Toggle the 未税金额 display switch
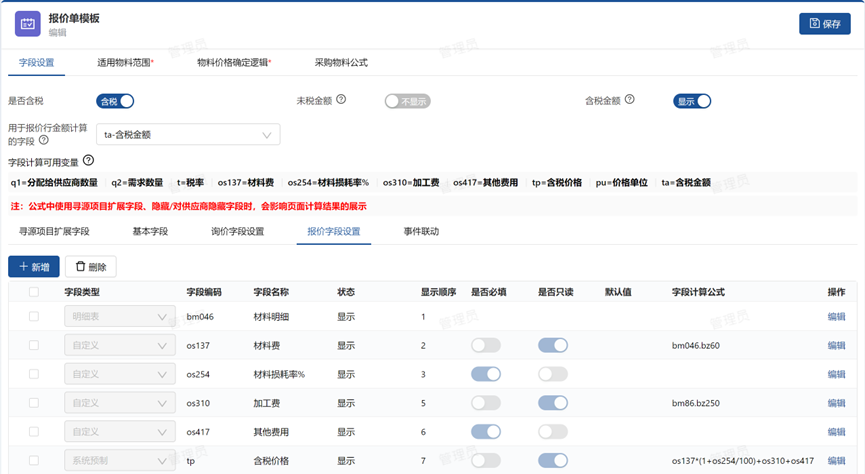The width and height of the screenshot is (865, 474). pyautogui.click(x=408, y=102)
